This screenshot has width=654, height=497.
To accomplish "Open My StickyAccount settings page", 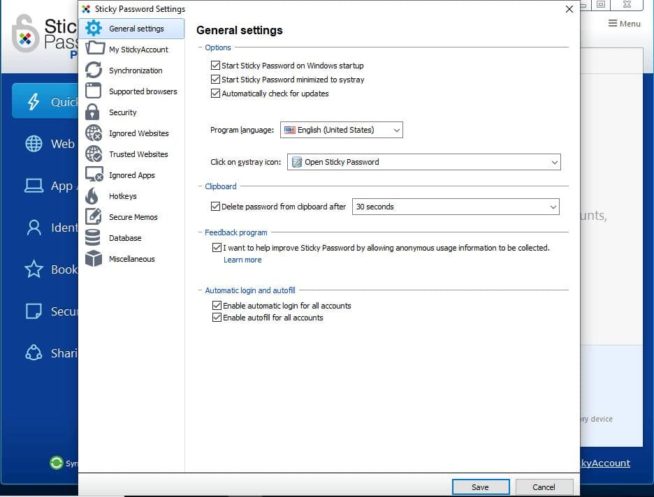I will (x=132, y=49).
